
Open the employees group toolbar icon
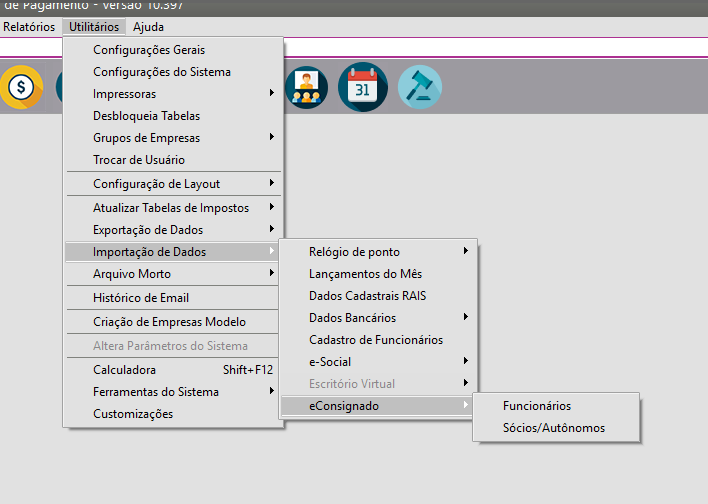click(x=306, y=87)
